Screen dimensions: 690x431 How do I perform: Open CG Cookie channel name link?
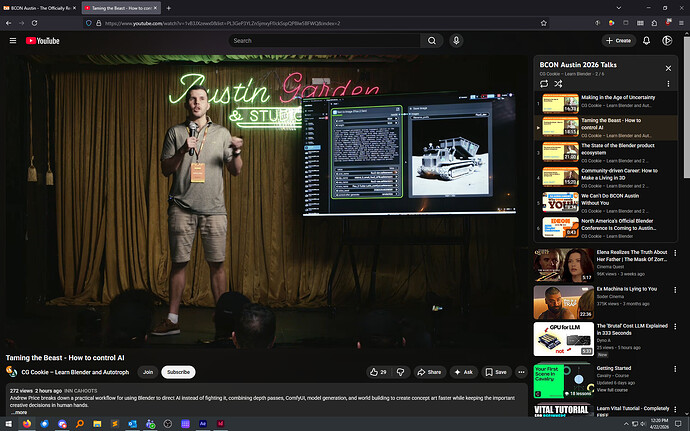pyautogui.click(x=75, y=372)
